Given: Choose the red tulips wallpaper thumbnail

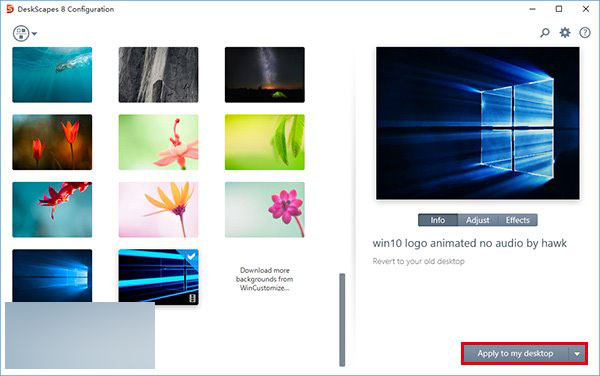Looking at the screenshot, I should pos(52,142).
